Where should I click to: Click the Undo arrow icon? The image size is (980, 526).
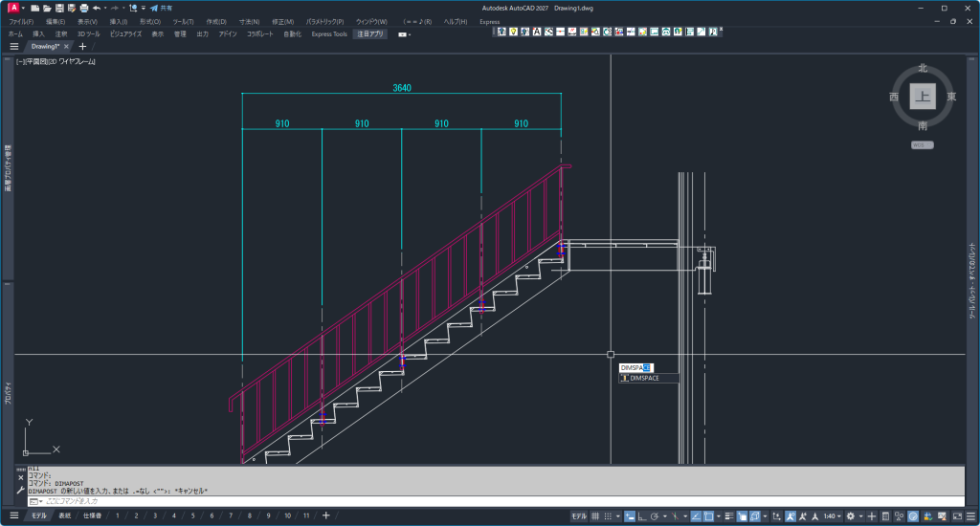[x=97, y=8]
